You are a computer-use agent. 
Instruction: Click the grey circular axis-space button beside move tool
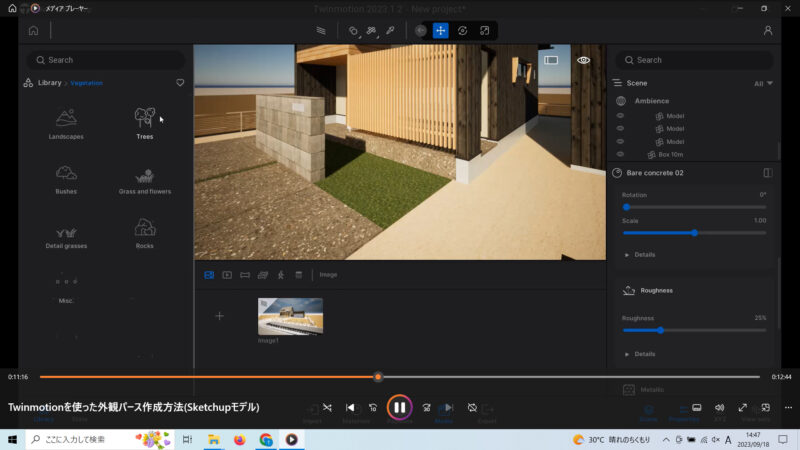tap(420, 31)
